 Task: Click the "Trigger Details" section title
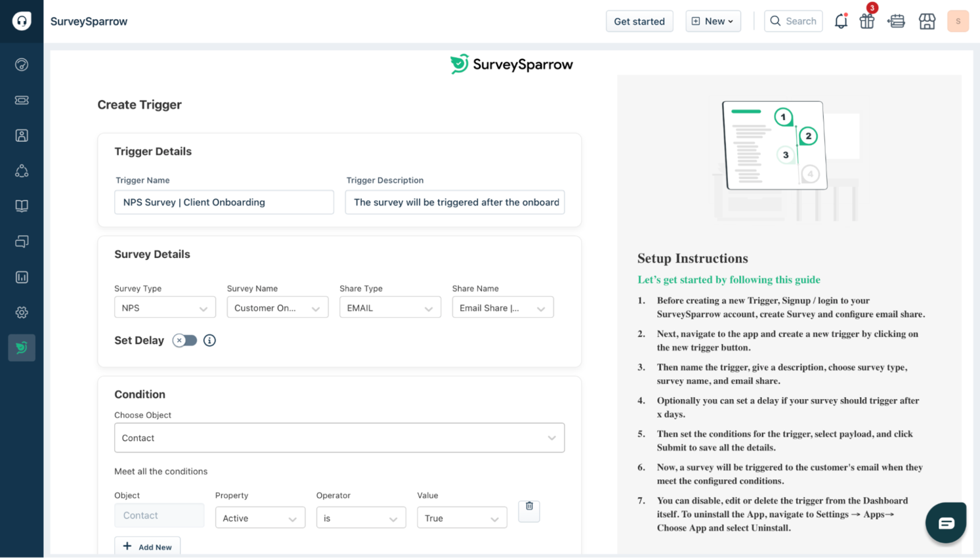[x=153, y=151]
